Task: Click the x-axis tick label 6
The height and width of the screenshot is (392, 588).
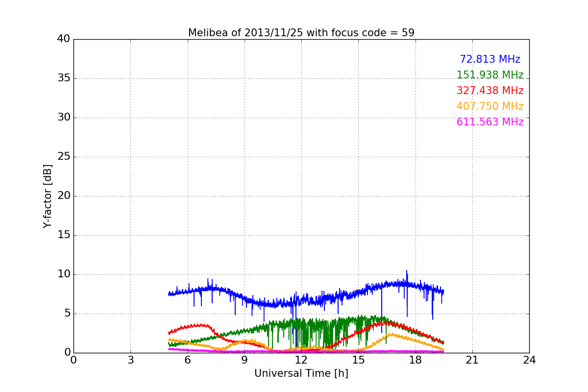Action: 188,360
